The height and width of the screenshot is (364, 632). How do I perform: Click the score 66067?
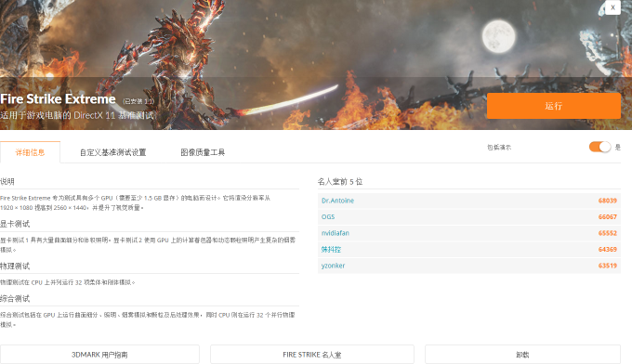click(x=608, y=216)
